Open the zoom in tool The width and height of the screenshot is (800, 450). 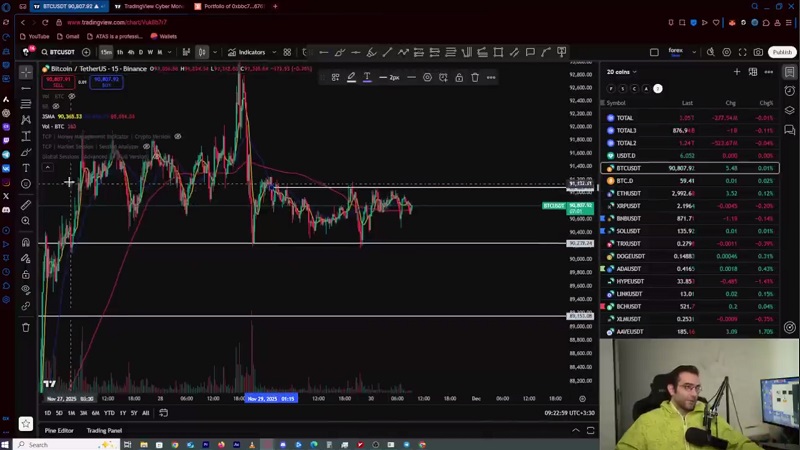26,221
